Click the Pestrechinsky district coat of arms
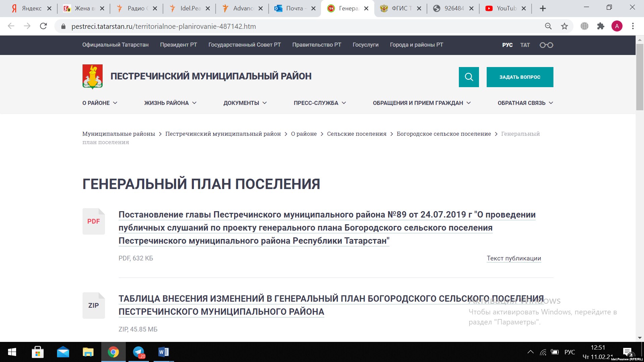This screenshot has height=362, width=644. (x=93, y=76)
